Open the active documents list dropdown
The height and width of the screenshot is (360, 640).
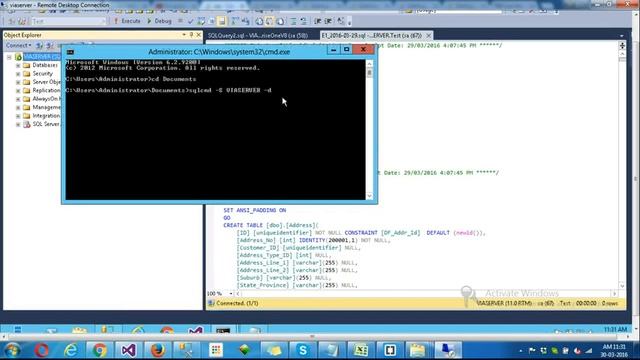click(621, 36)
